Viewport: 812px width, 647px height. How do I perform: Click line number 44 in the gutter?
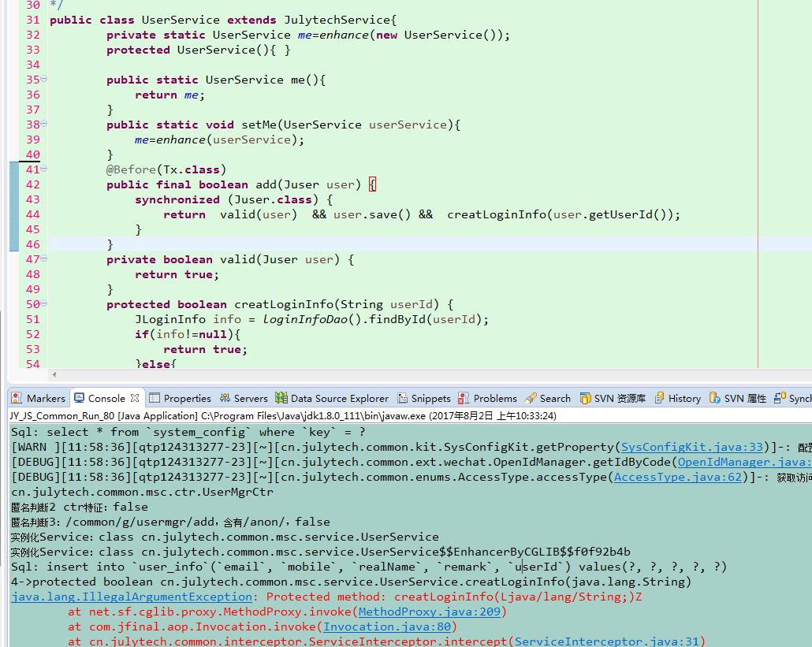32,214
